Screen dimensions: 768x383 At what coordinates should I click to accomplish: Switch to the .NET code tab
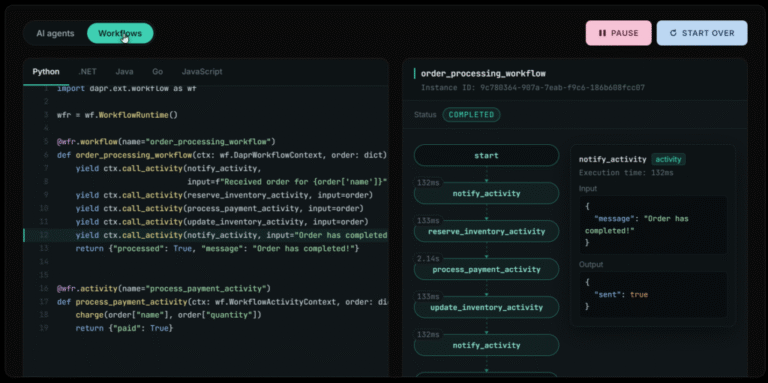pyautogui.click(x=87, y=72)
